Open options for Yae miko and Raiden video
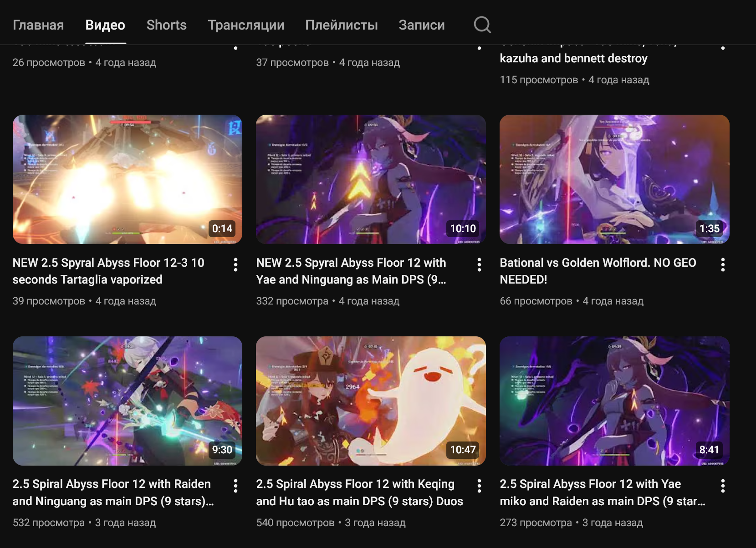The image size is (756, 548). click(723, 486)
